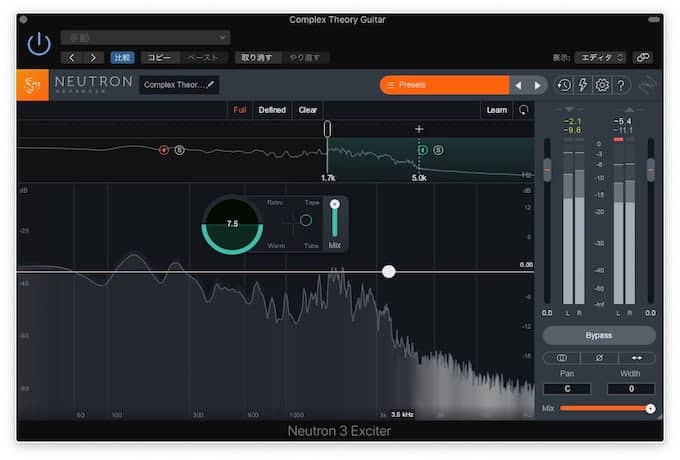Solo band 2 with its S icon
This screenshot has width=680, height=460.
click(438, 150)
